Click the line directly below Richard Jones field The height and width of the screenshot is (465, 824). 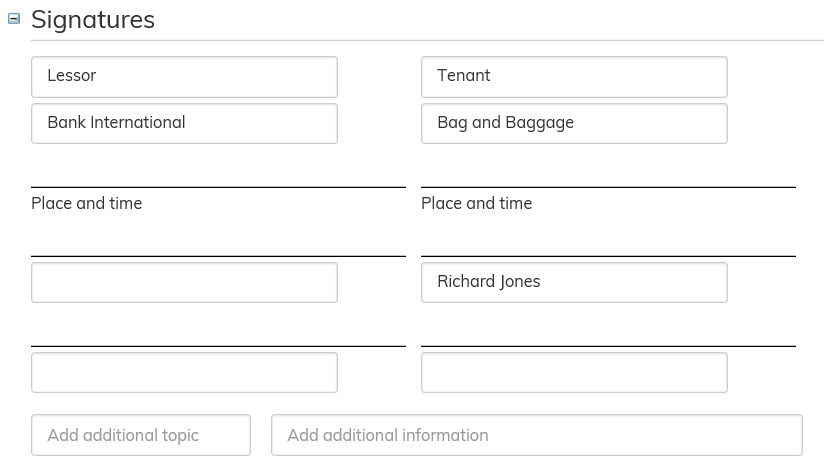pos(608,345)
